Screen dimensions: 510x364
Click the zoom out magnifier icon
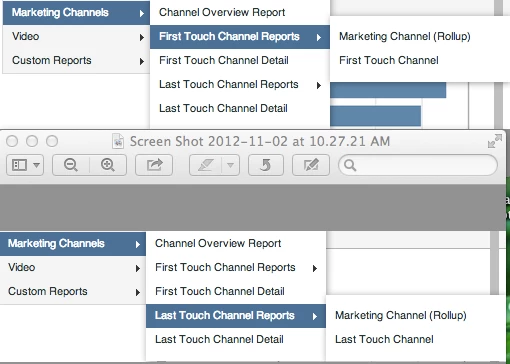click(x=71, y=165)
